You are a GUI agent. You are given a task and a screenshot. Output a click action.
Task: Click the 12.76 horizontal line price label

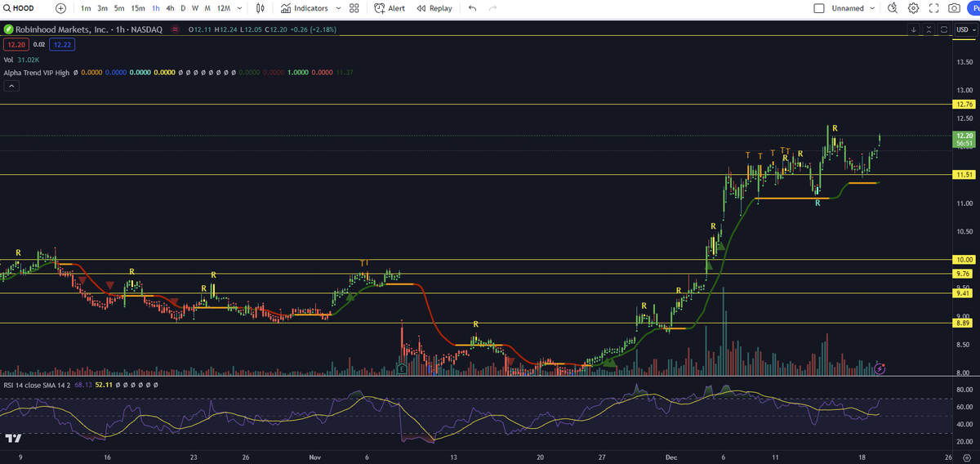tap(964, 105)
